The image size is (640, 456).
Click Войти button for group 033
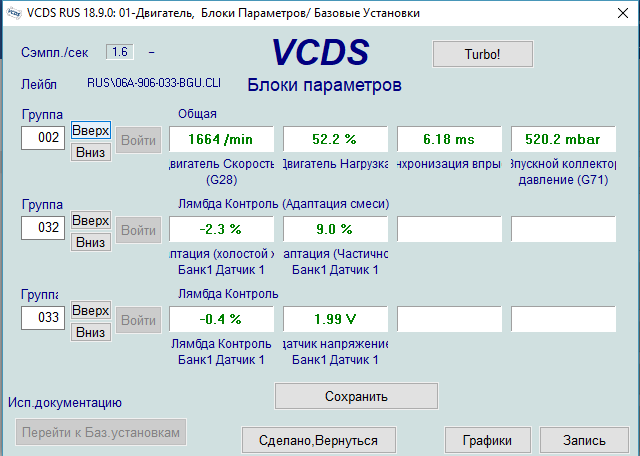139,320
